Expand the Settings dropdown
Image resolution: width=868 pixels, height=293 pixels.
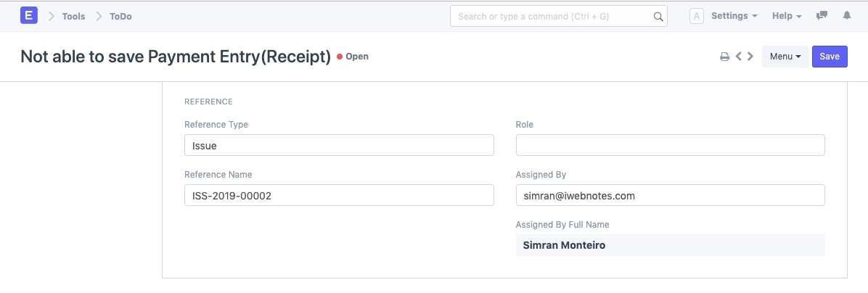734,16
